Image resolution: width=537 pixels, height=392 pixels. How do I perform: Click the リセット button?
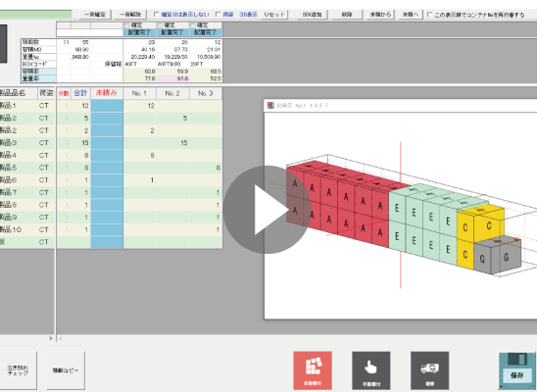(x=274, y=15)
